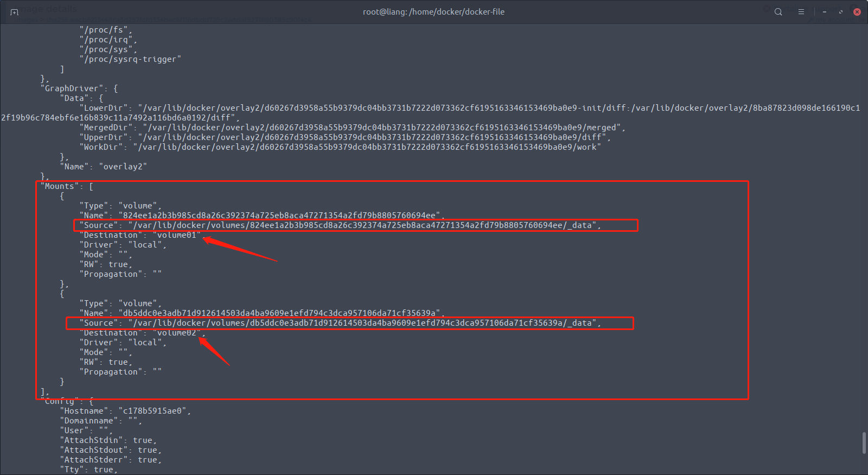Click the "volume02" destination value

click(177, 333)
